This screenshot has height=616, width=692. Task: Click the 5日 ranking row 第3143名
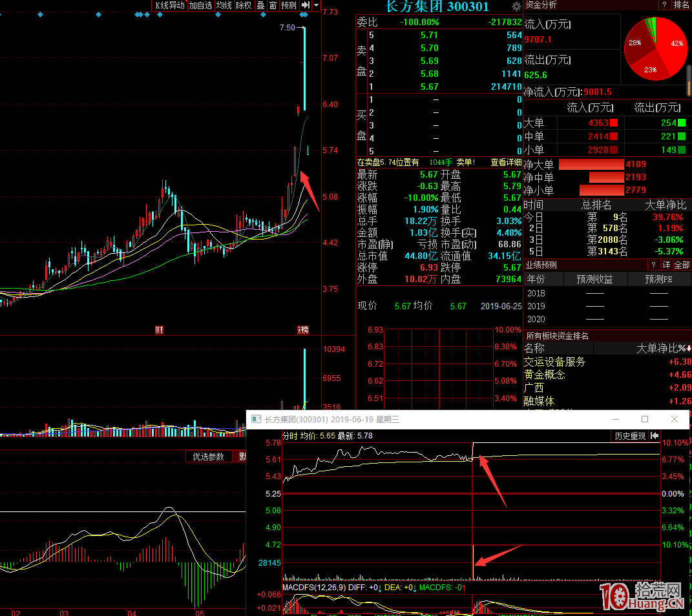[x=607, y=251]
